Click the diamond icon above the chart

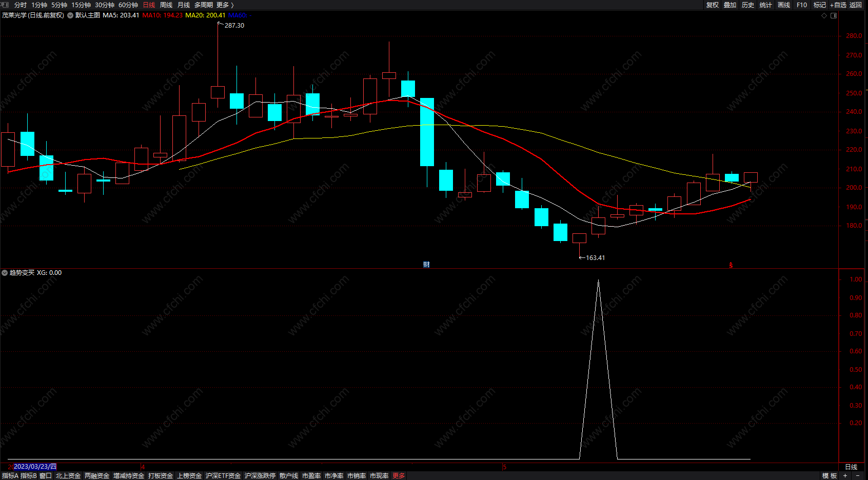pyautogui.click(x=824, y=15)
